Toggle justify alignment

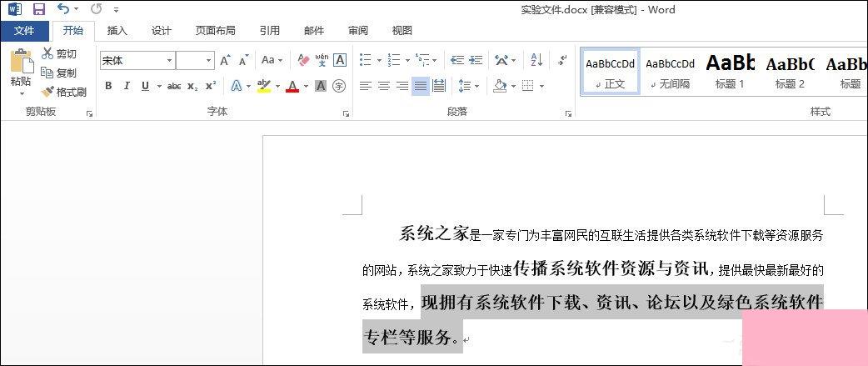(420, 86)
